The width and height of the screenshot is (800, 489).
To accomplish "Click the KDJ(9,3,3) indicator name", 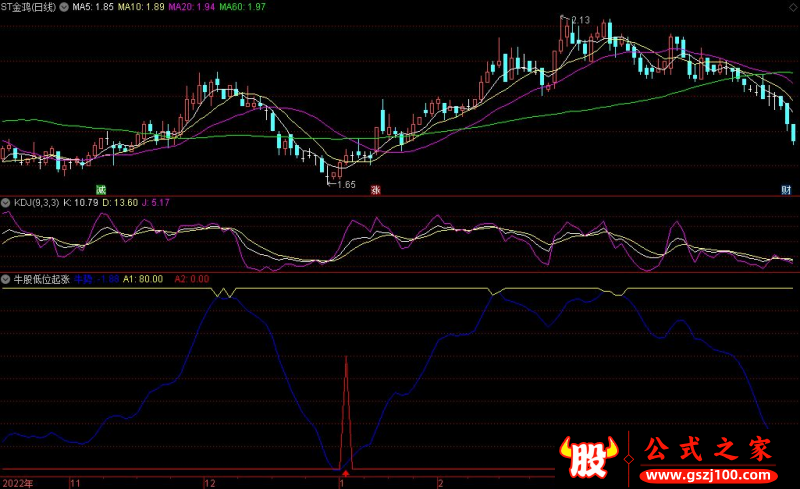I will tap(36, 203).
